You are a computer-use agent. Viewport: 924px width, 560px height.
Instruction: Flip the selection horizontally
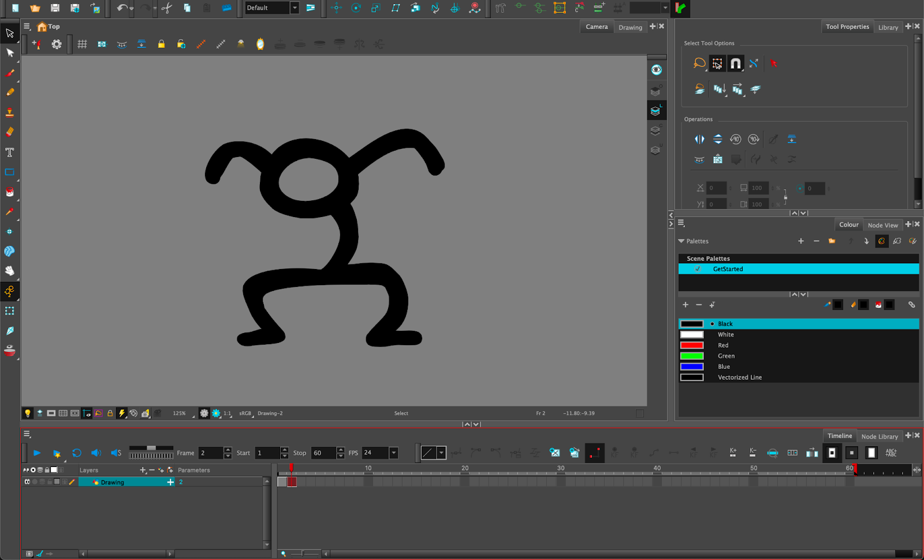tap(699, 139)
